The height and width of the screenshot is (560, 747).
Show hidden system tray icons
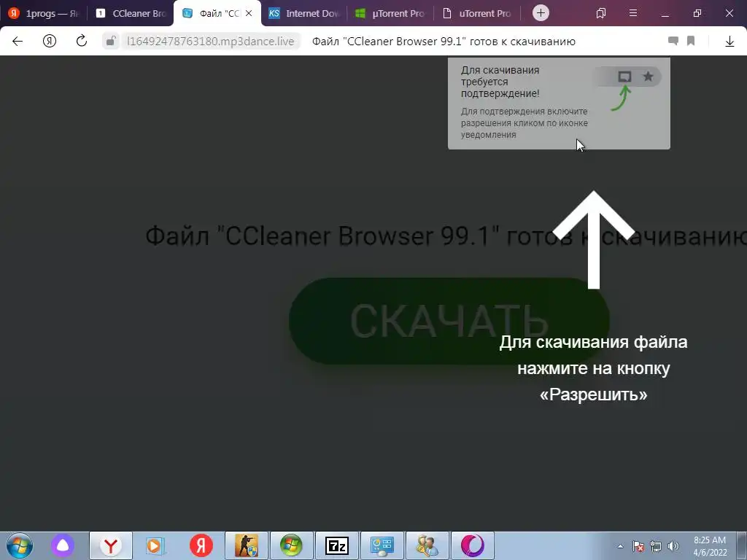(x=620, y=546)
